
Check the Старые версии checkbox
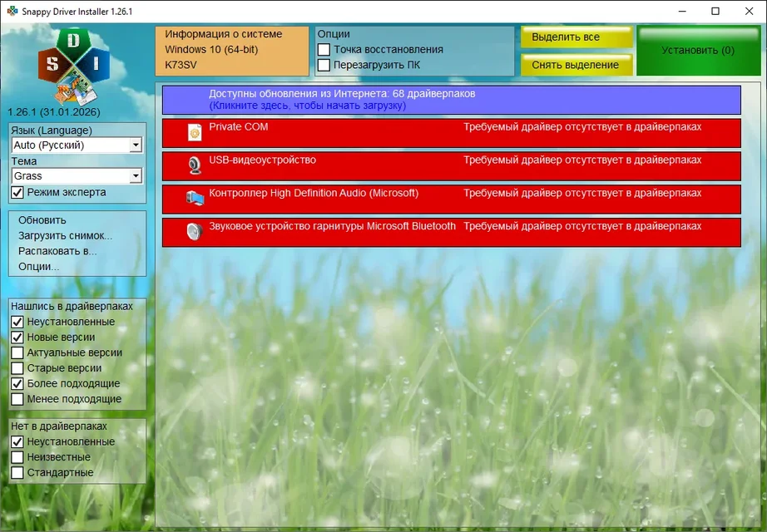17,368
